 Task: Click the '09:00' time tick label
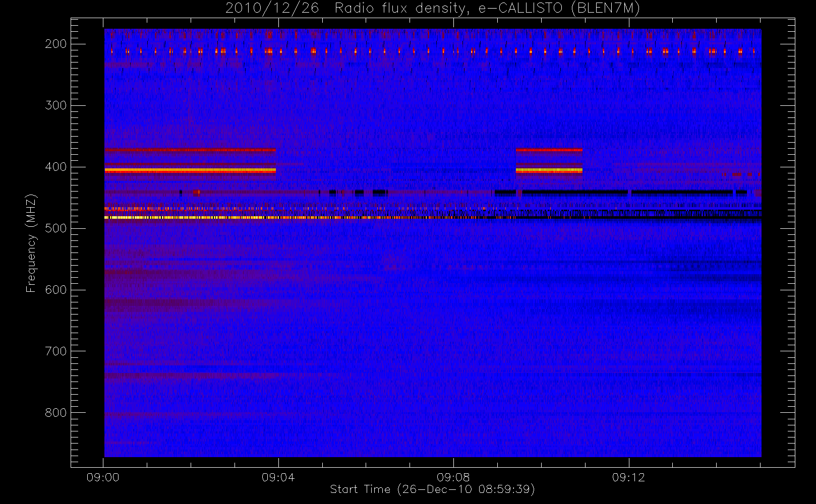tap(103, 477)
